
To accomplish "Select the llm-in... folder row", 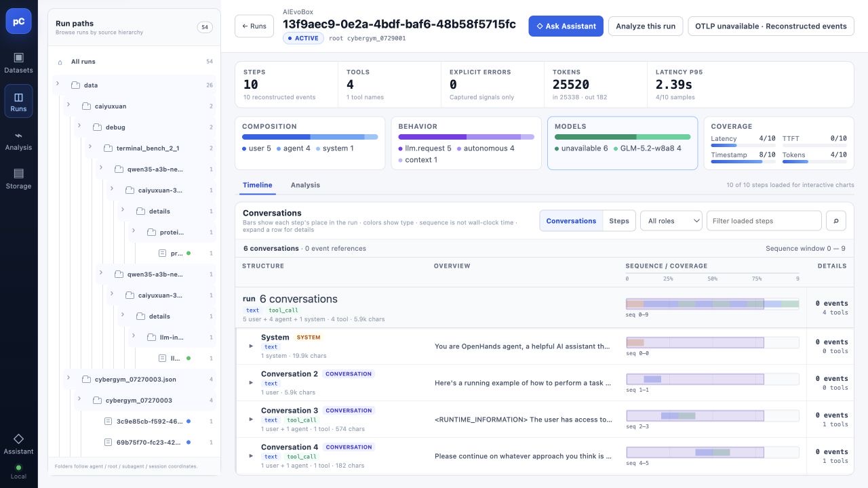I will 172,338.
